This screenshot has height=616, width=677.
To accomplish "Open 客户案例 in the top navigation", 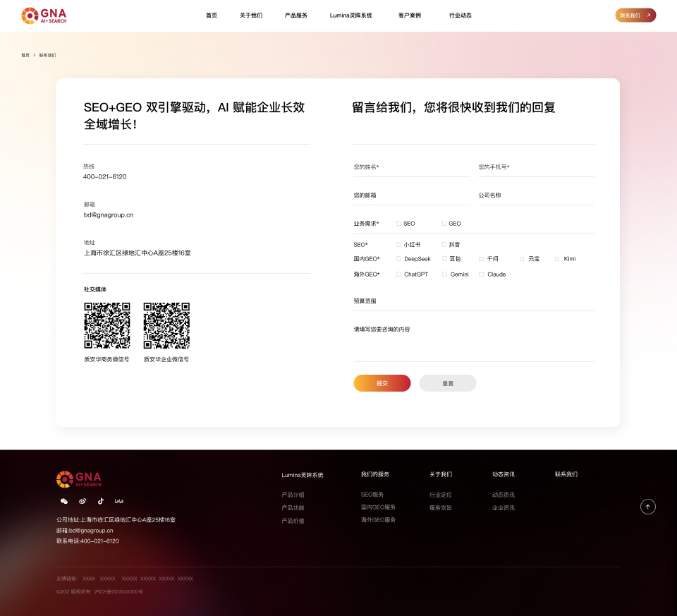I will tap(410, 16).
